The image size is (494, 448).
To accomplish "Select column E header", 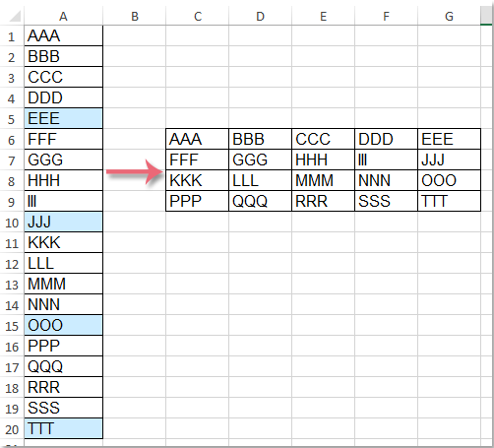I will pyautogui.click(x=323, y=17).
